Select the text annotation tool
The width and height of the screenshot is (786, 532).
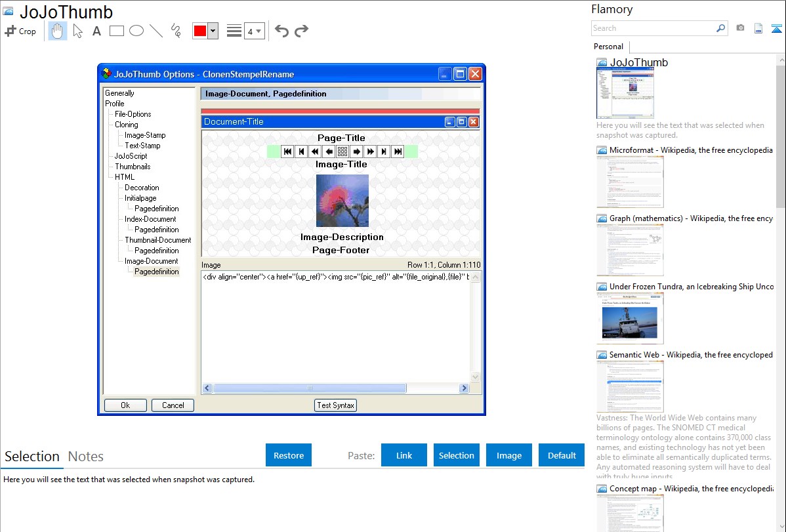click(x=96, y=31)
